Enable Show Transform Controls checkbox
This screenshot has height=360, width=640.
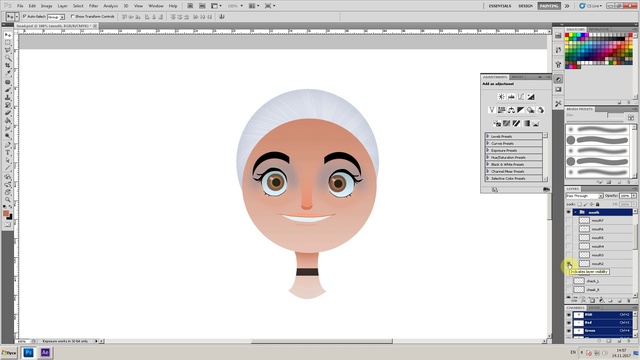point(73,16)
